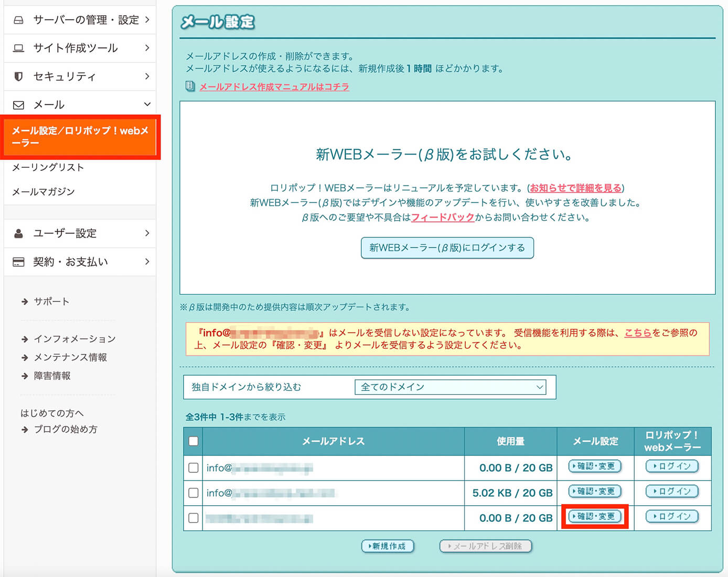Click the server icon beside サーバーの管理・設定
This screenshot has width=728, height=577.
pyautogui.click(x=18, y=20)
